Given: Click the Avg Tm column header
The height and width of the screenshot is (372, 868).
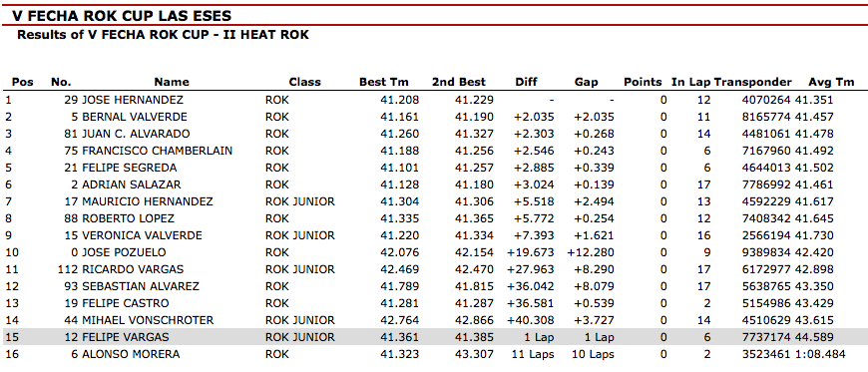Looking at the screenshot, I should tap(831, 82).
